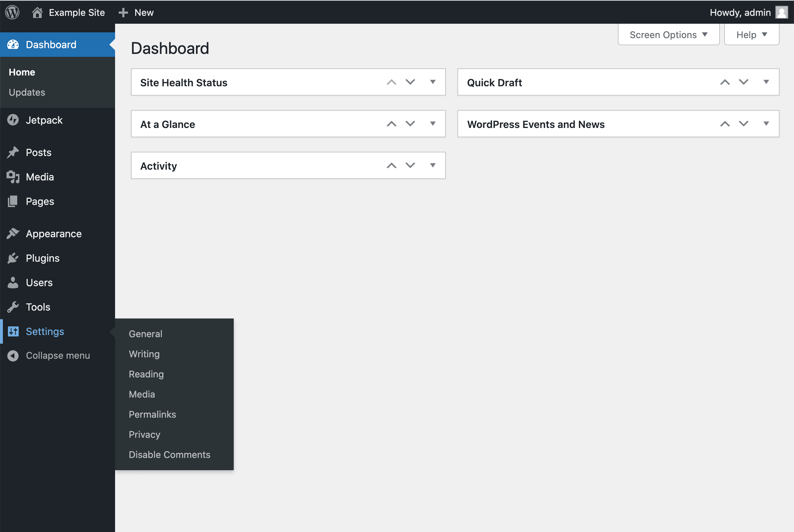Open the Pages section via its icon
794x532 pixels.
click(13, 201)
